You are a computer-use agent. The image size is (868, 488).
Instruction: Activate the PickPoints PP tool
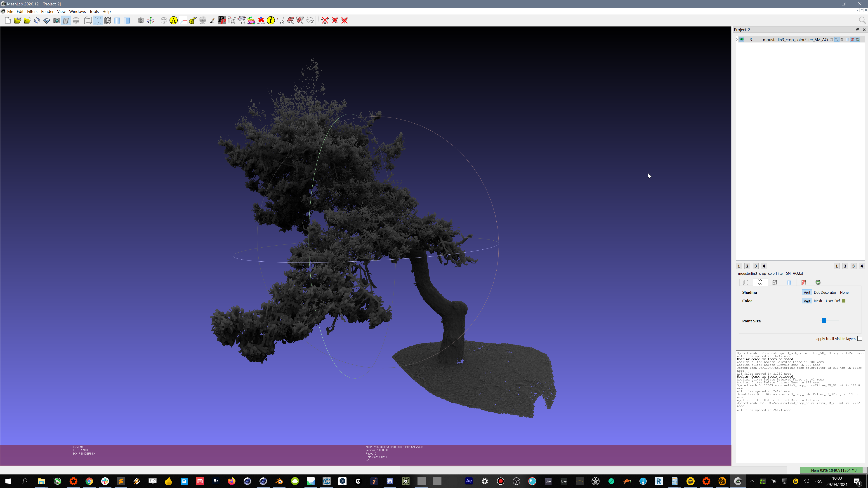point(222,21)
